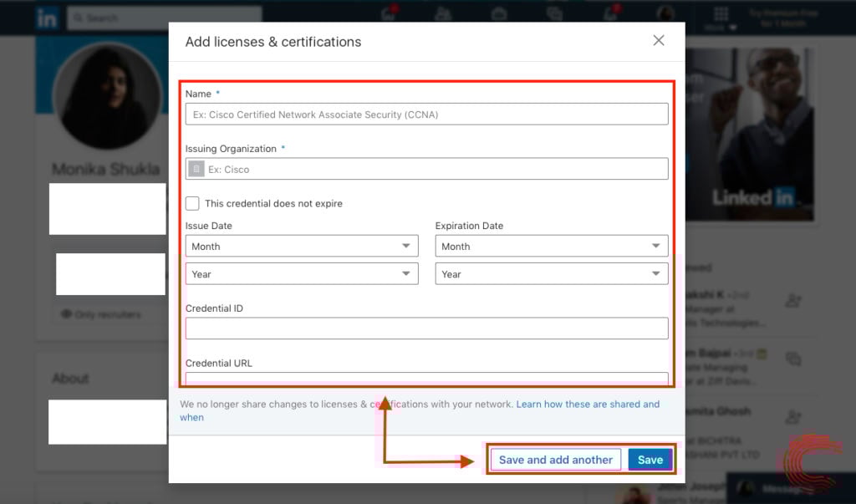Open the Work apps grid icon
Screen dimensions: 856x504
[x=721, y=13]
